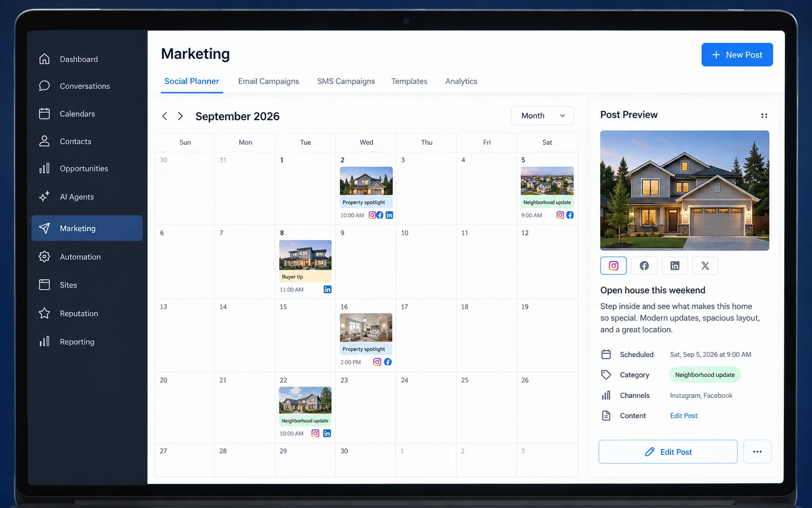This screenshot has width=812, height=508.
Task: Open more options beside Edit Post
Action: click(x=757, y=452)
